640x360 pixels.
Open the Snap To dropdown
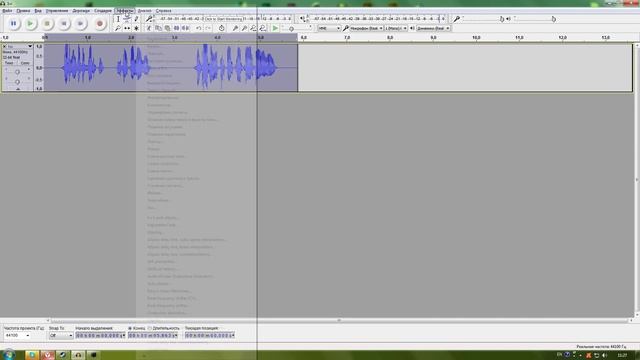pos(61,336)
